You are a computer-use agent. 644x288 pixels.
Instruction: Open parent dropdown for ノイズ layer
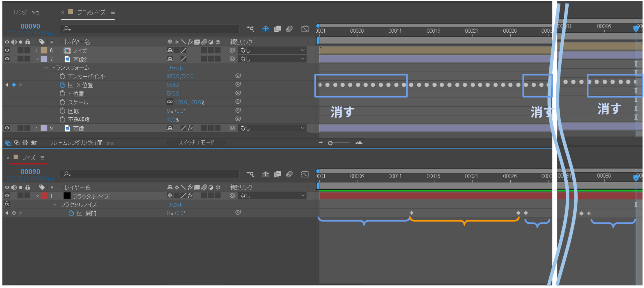pos(272,50)
